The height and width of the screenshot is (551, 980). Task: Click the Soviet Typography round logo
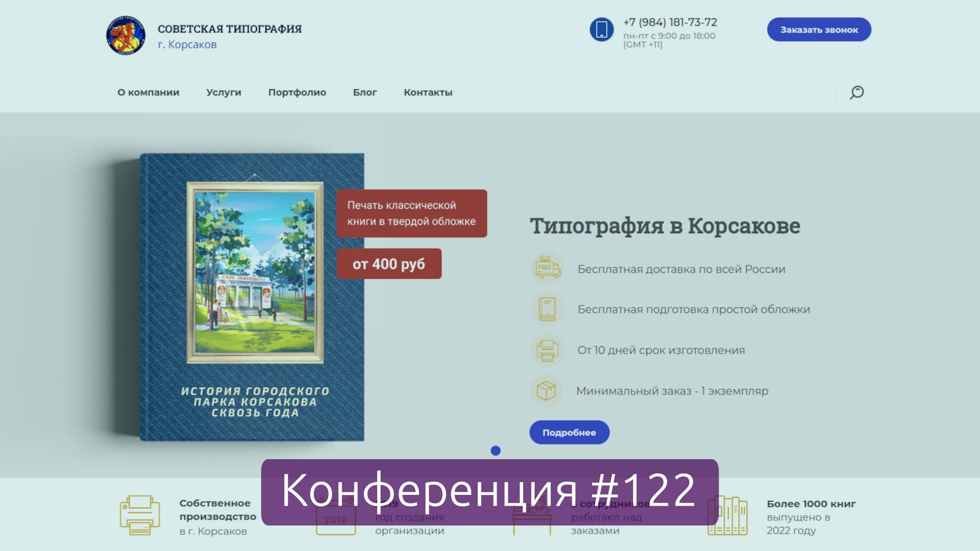126,35
